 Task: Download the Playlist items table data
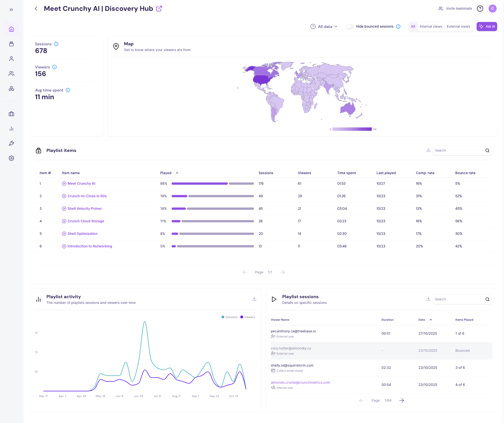click(x=428, y=150)
